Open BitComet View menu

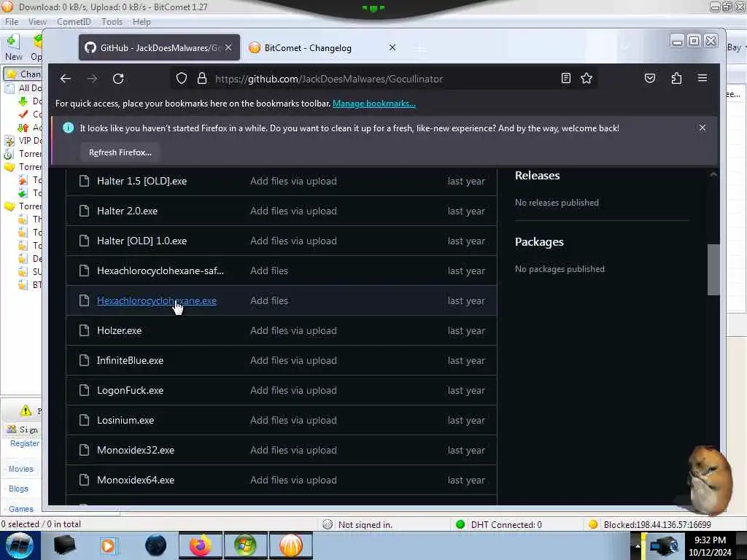point(37,22)
